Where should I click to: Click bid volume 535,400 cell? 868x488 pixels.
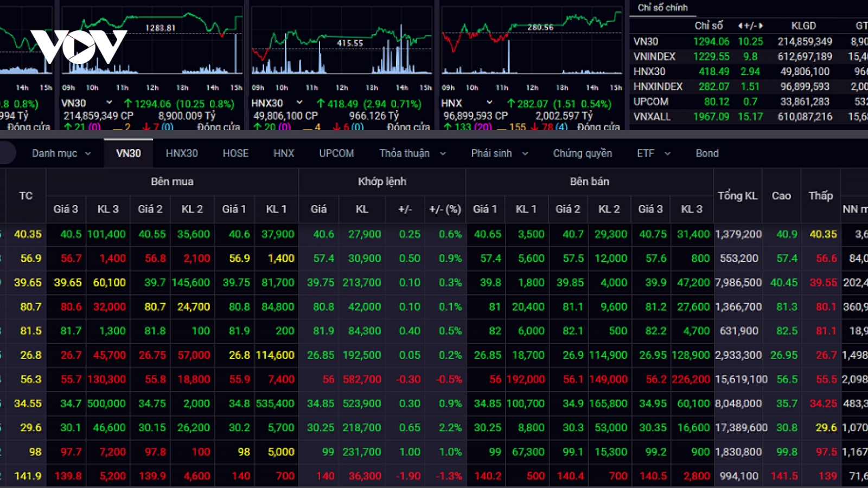pos(275,403)
